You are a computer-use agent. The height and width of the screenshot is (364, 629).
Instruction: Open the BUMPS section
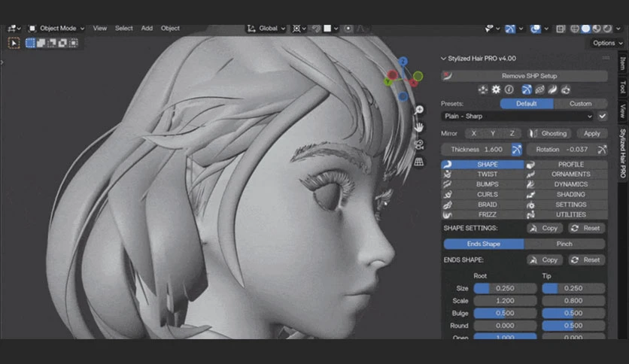tap(482, 184)
